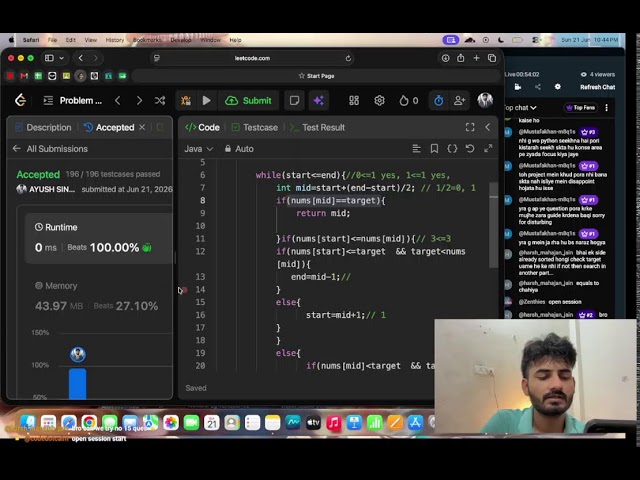Click the AI sparkle assistant icon
640x480 pixels.
pos(319,100)
